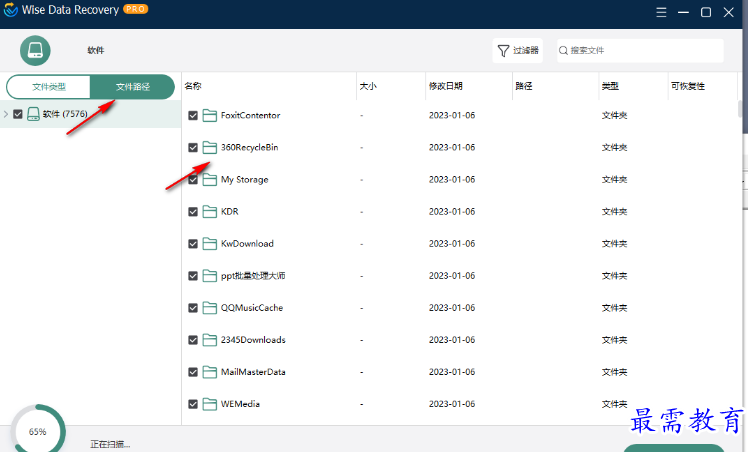Click the MailMasterData folder icon
Screen dimensions: 752x452
[x=210, y=372]
